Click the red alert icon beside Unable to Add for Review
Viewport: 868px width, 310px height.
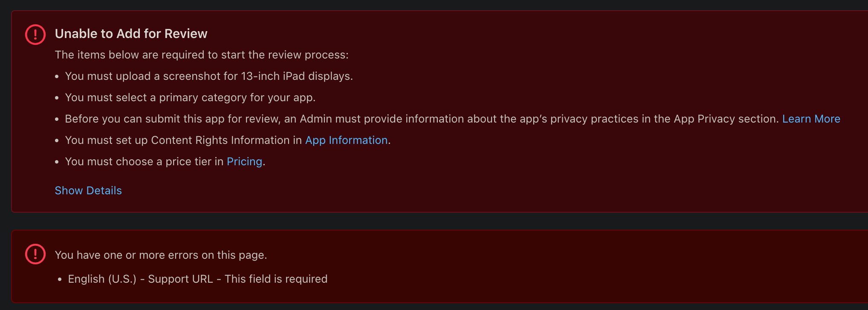(x=35, y=35)
